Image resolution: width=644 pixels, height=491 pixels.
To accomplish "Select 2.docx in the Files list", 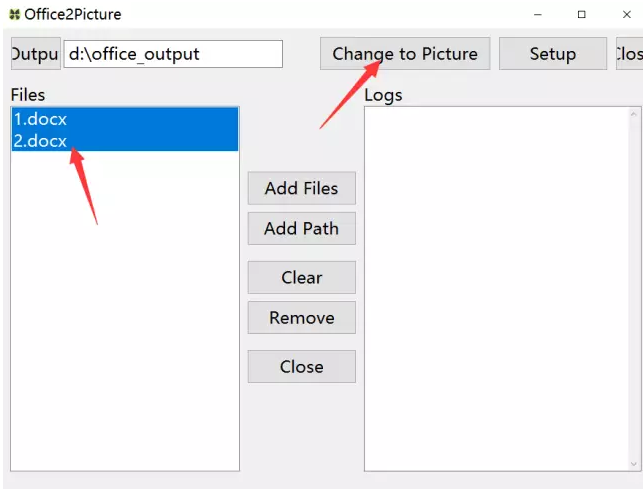I will point(125,141).
